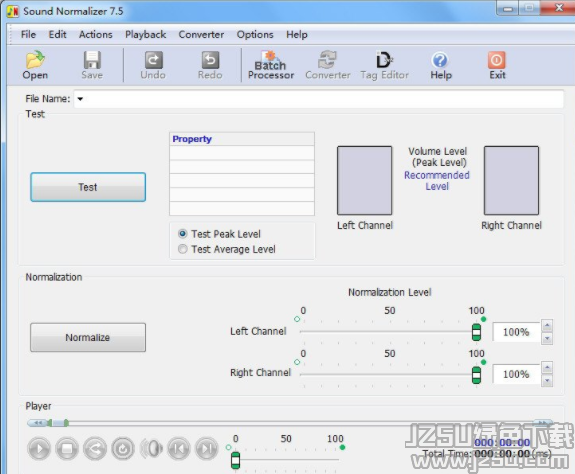The image size is (575, 474).
Task: Stop playback with the Stop button
Action: (67, 449)
